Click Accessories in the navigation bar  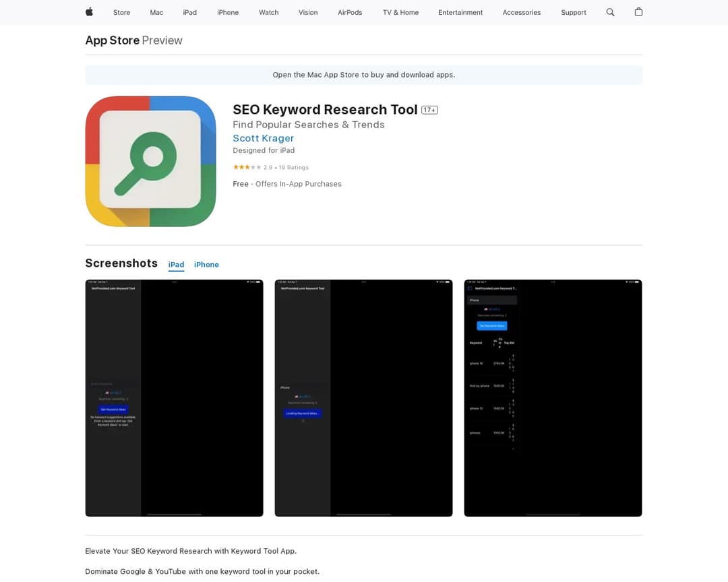[521, 12]
